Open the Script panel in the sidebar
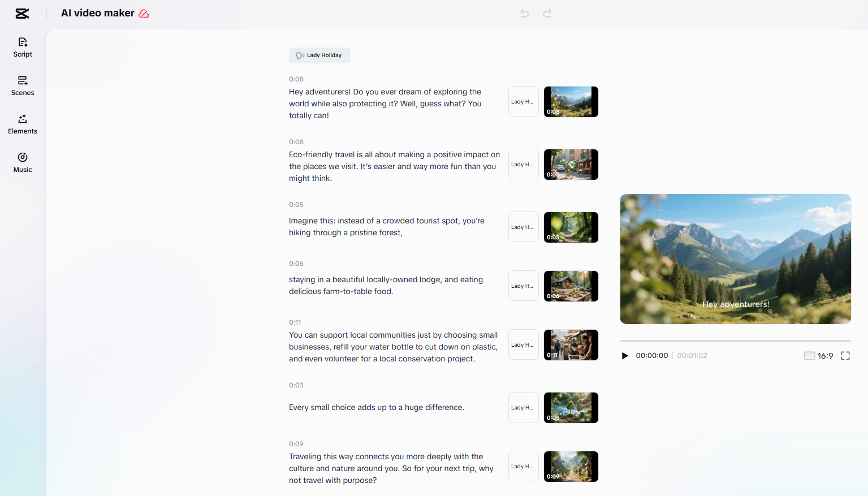This screenshot has height=496, width=868. click(x=22, y=46)
